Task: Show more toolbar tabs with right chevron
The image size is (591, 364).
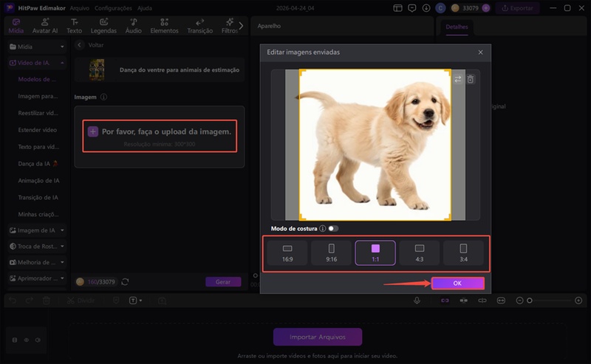Action: (242, 26)
